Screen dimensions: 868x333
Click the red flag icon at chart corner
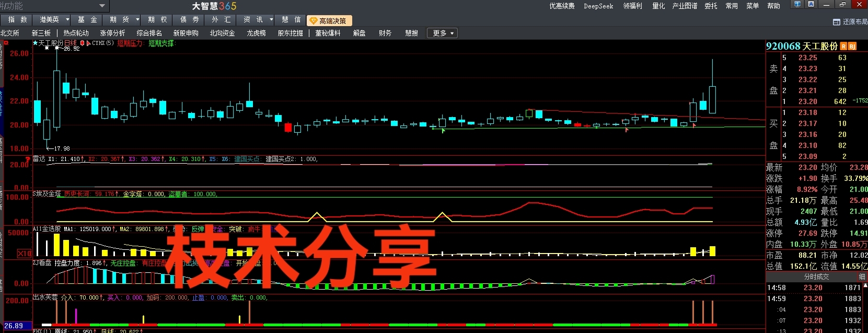pos(6,43)
